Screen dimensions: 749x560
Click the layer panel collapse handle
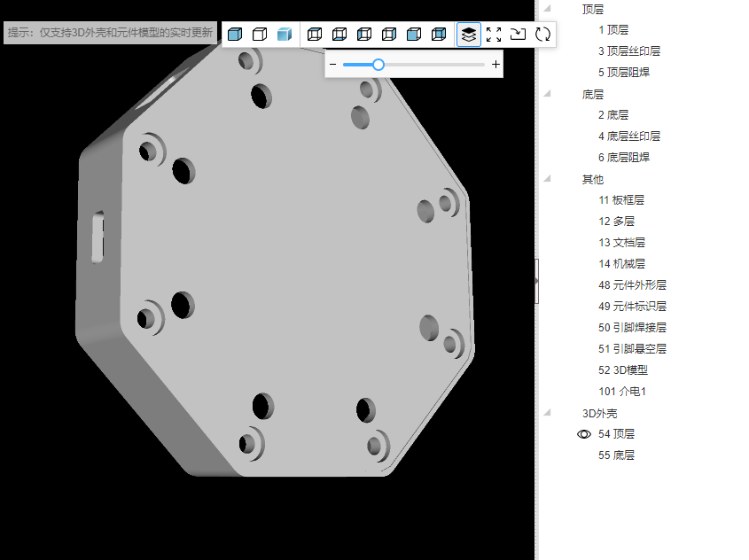537,281
